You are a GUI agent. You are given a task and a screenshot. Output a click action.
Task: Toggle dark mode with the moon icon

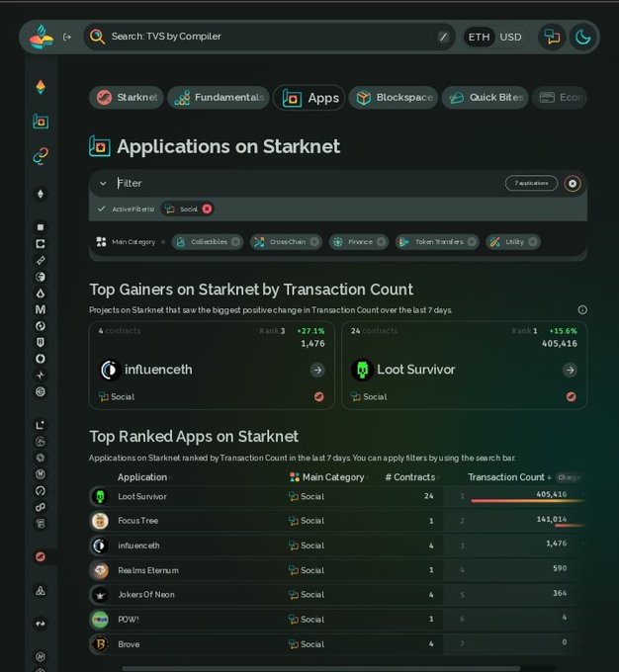(583, 37)
